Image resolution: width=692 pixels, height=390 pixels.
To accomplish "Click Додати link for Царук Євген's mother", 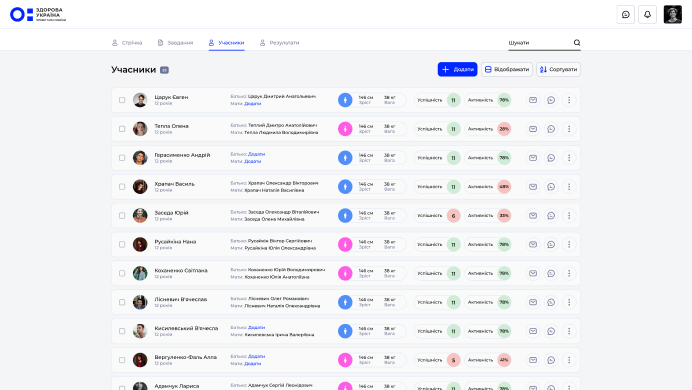I will 252,104.
